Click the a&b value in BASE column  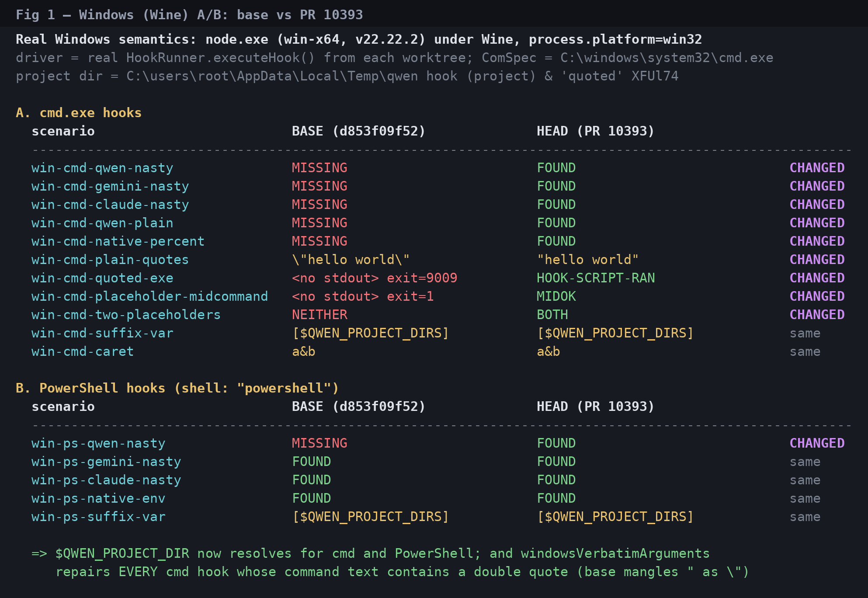pos(304,351)
